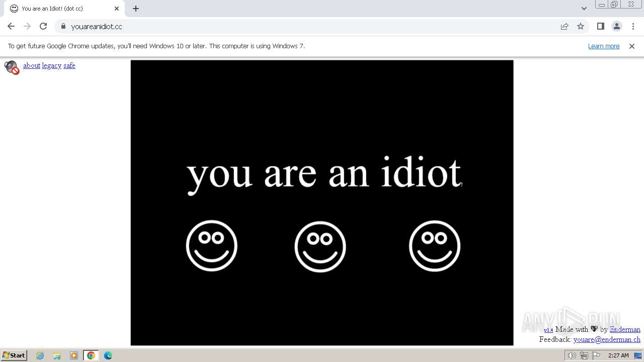Open the Enderman author link
This screenshot has width=644, height=362.
coord(625,329)
